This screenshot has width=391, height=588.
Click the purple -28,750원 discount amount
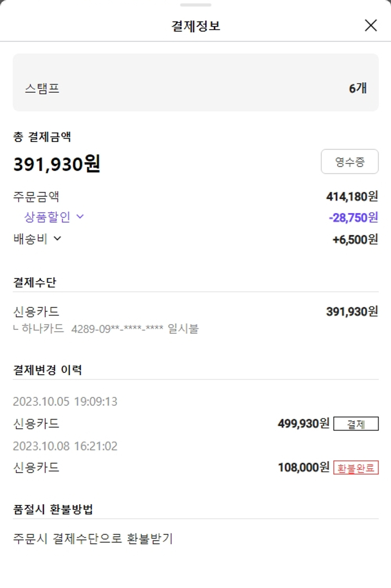click(x=353, y=217)
